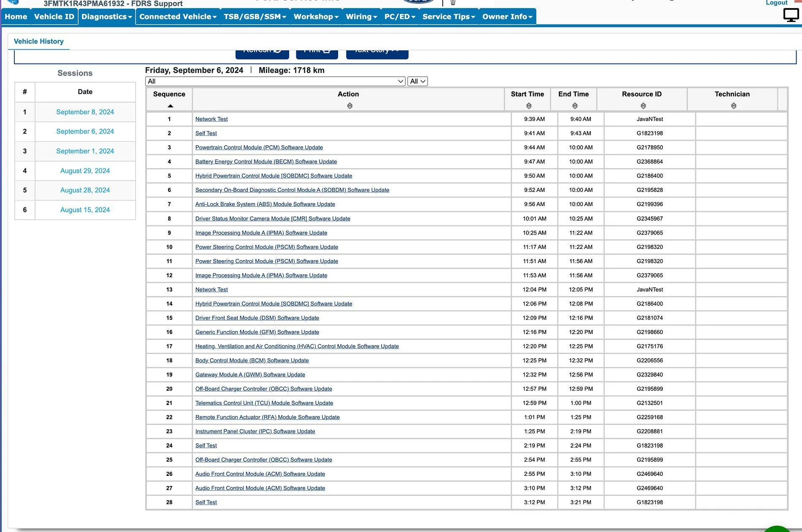
Task: Open Anti-Lock Brake System (ABS) Module update
Action: (265, 204)
